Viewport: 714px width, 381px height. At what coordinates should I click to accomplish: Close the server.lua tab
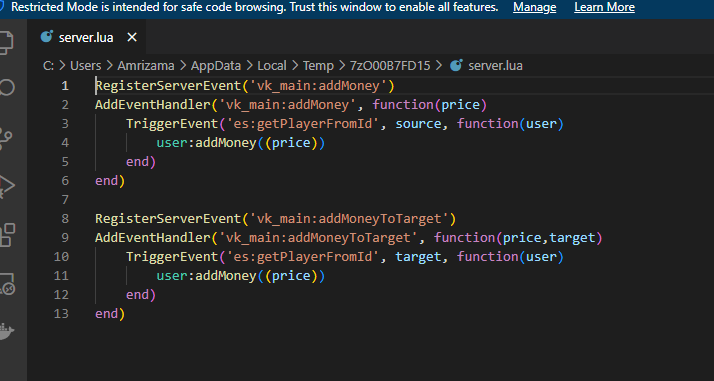132,37
